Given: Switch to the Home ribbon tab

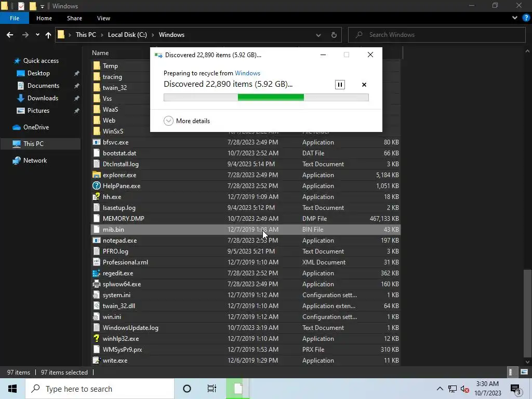Looking at the screenshot, I should pyautogui.click(x=44, y=18).
